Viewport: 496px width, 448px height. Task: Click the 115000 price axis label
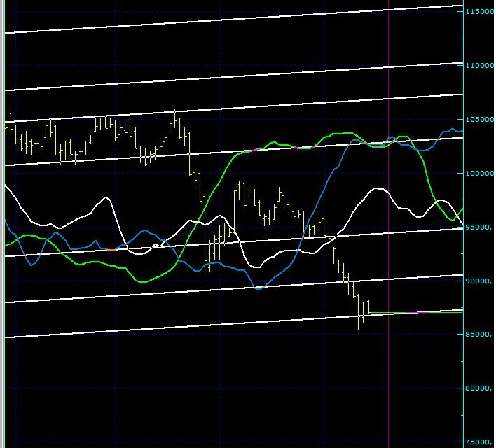(479, 12)
